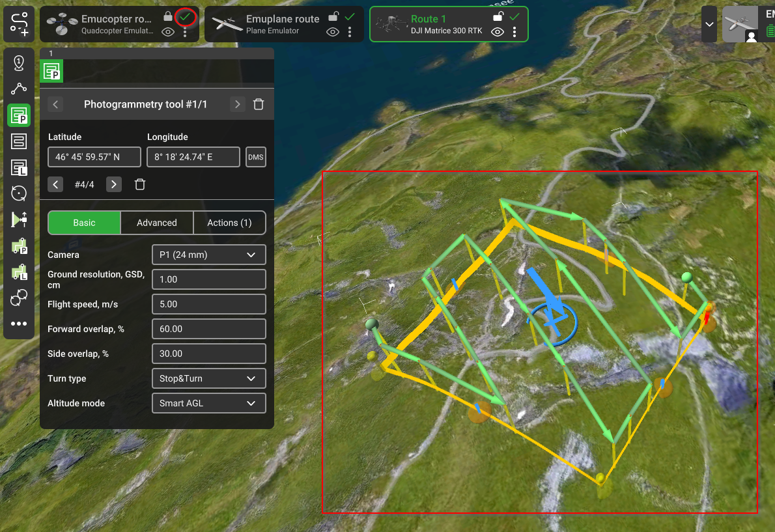Open the Actions (1) tab
The image size is (775, 532).
(229, 223)
